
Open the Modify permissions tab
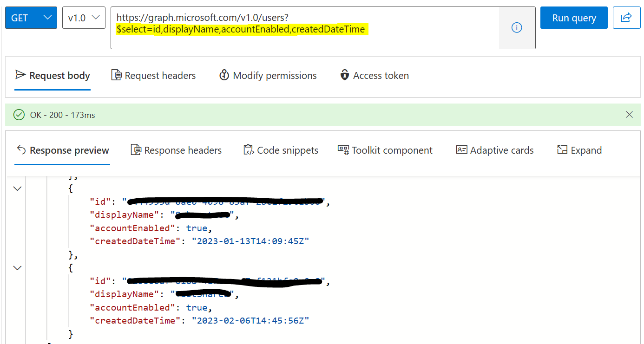[x=268, y=76]
